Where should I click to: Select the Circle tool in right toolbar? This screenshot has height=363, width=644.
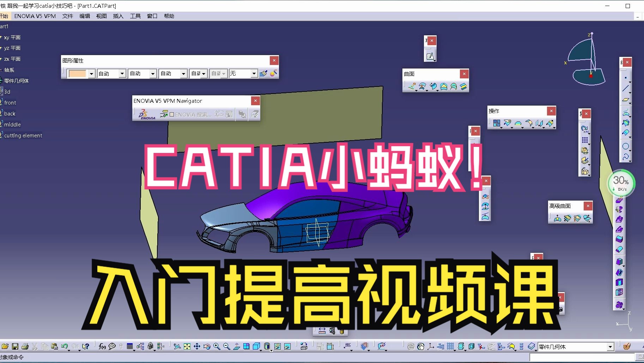625,146
